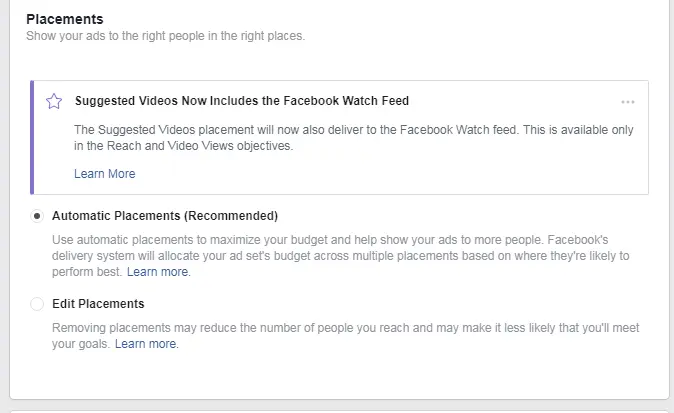Click the "Automatic Placements (Recommended)" label

coord(164,215)
